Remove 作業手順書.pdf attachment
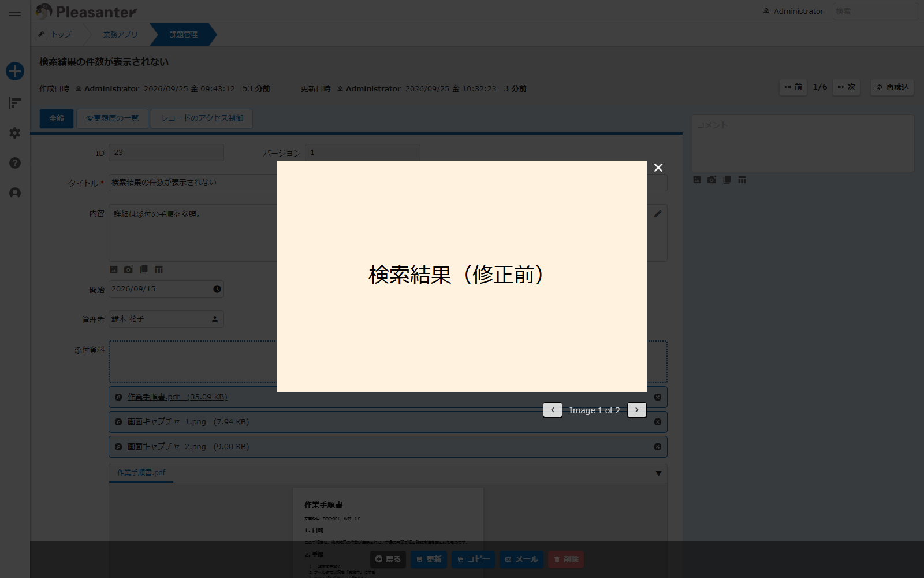The image size is (924, 578). [657, 397]
